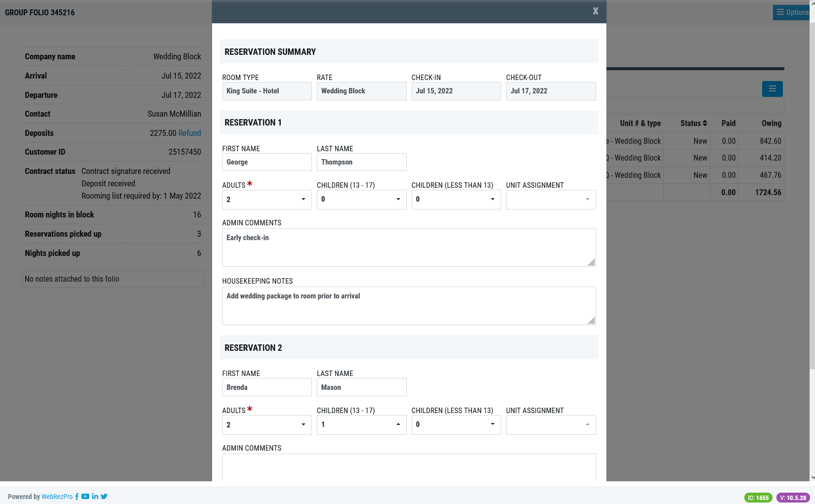The width and height of the screenshot is (815, 504).
Task: Open the WebRezPro link in the footer
Action: (57, 497)
